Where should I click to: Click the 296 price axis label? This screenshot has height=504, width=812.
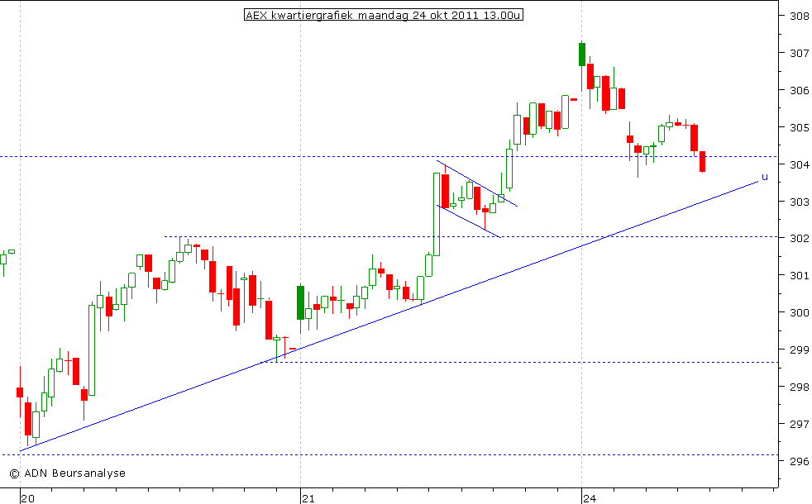tap(799, 461)
